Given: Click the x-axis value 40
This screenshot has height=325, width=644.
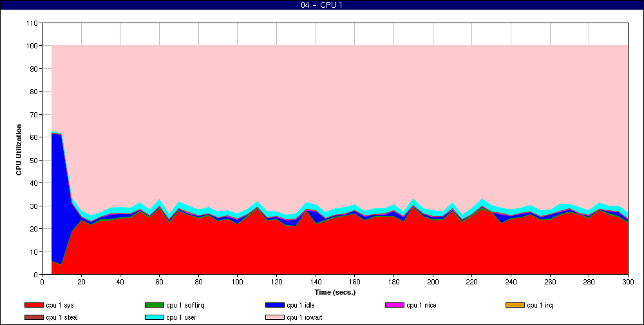Looking at the screenshot, I should coord(120,282).
